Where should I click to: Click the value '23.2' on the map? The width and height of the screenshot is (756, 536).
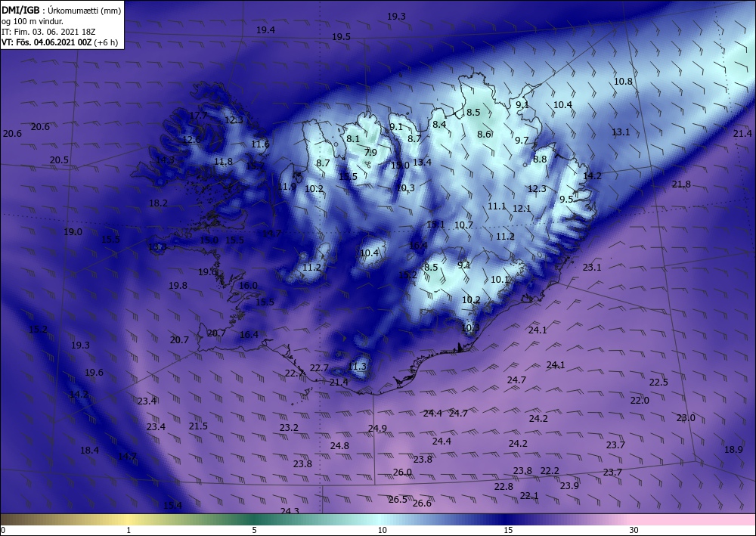(x=289, y=428)
